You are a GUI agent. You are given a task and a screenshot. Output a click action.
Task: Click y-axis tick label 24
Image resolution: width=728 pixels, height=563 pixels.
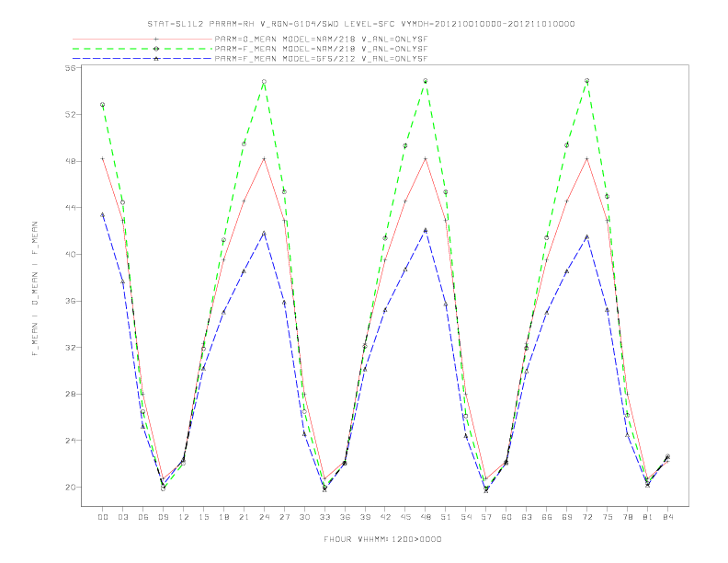[71, 441]
